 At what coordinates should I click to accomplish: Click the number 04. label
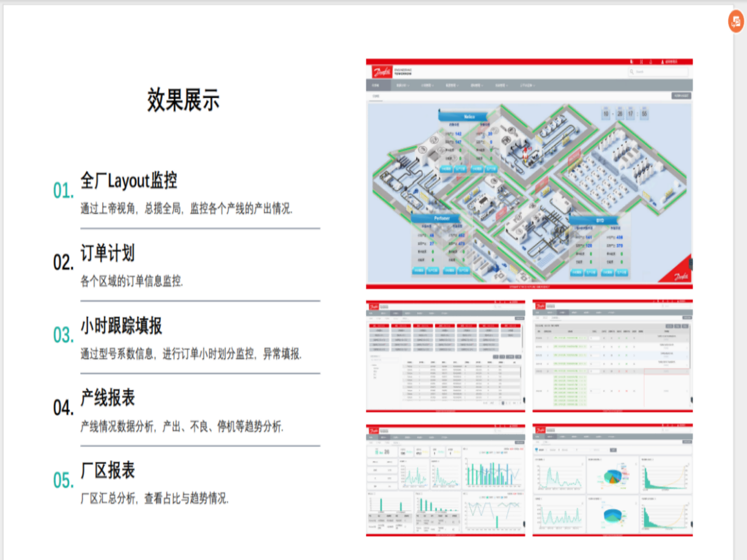coord(63,407)
